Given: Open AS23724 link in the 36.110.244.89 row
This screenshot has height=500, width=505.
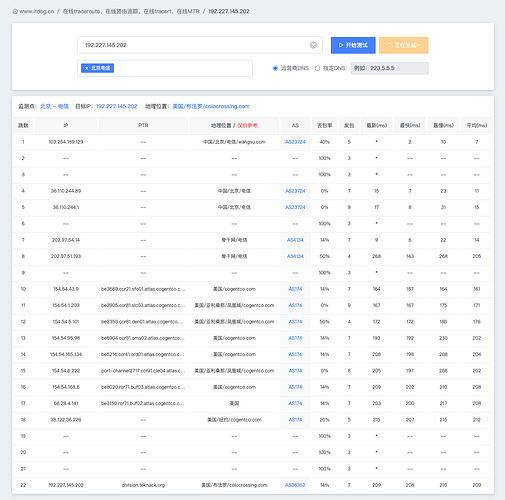Looking at the screenshot, I should click(x=295, y=191).
